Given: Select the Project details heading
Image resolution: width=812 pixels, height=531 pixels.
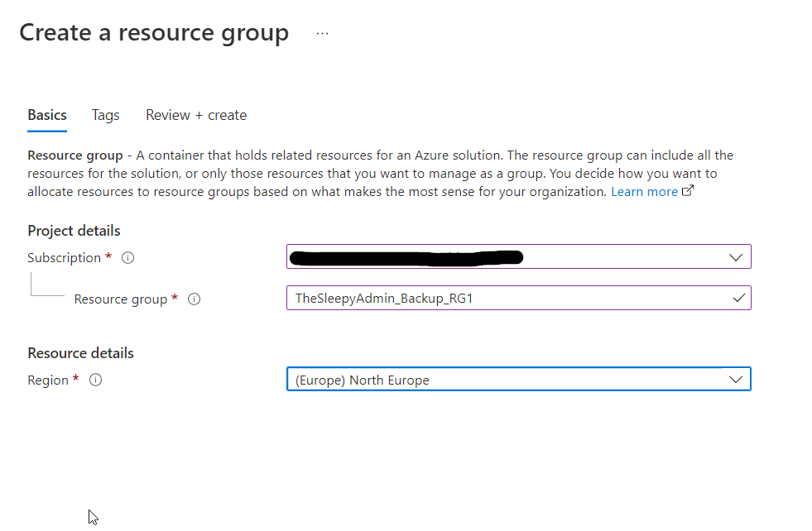Looking at the screenshot, I should click(x=74, y=231).
